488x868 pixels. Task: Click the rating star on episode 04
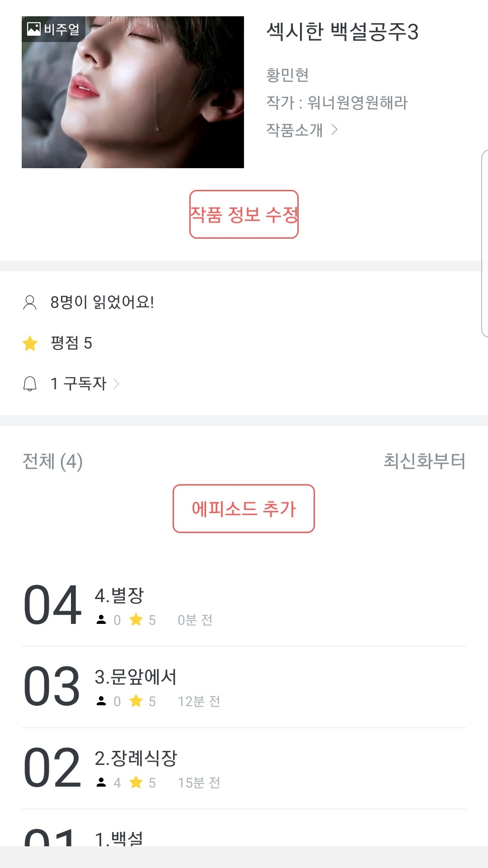[136, 620]
